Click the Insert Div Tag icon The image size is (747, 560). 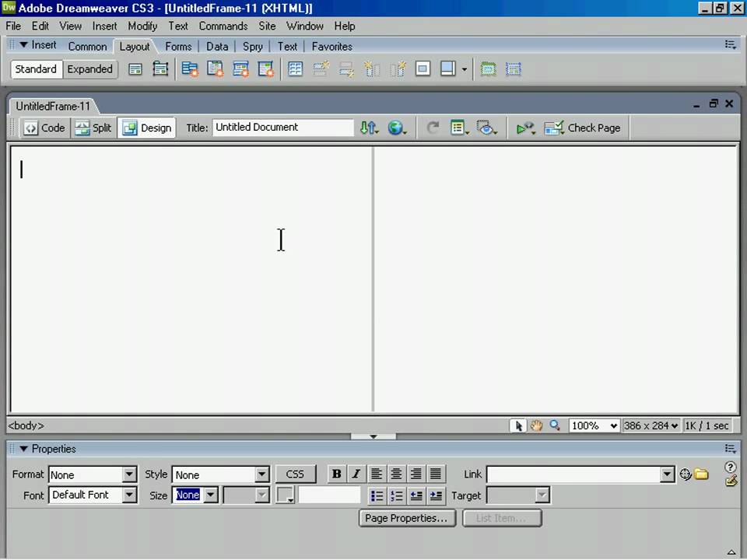pos(135,69)
